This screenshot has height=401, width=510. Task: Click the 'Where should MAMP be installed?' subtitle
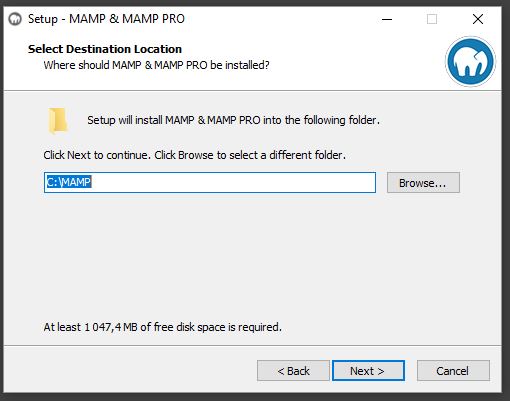(x=156, y=65)
